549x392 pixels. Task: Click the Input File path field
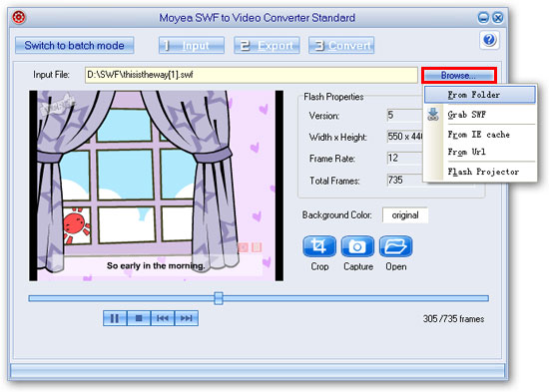[251, 75]
